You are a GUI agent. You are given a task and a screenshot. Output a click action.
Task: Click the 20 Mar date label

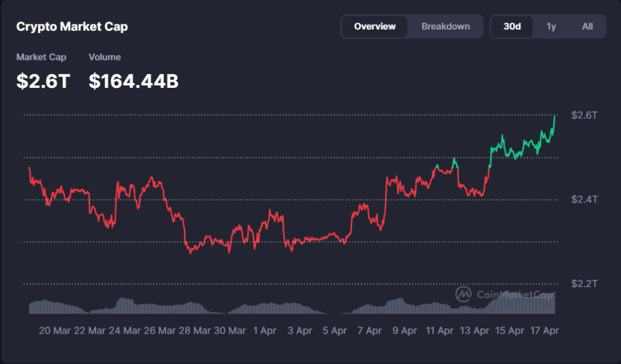tap(53, 331)
